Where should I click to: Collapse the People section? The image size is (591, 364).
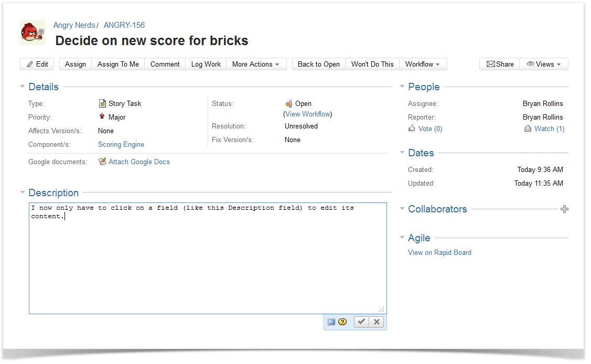pos(402,87)
